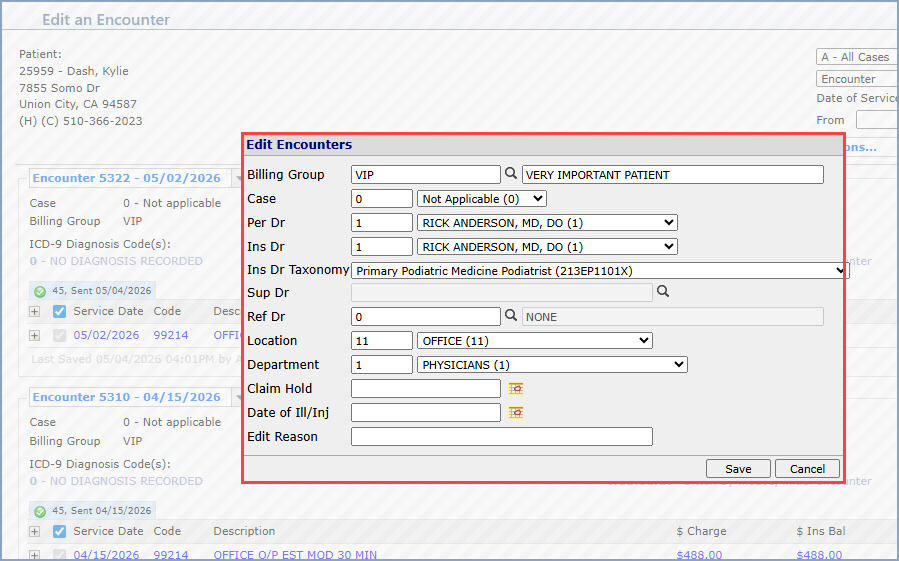
Task: Expand header row plus in Encounter 5322
Action: (x=35, y=311)
